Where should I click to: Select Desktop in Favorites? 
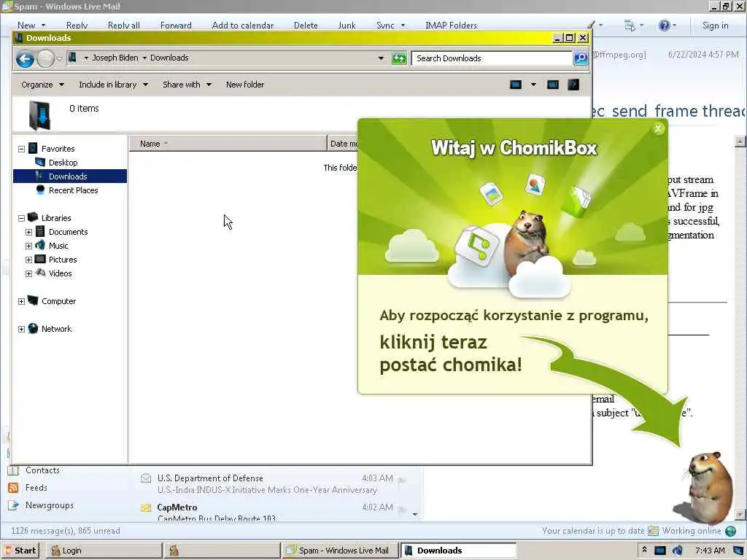pos(63,163)
